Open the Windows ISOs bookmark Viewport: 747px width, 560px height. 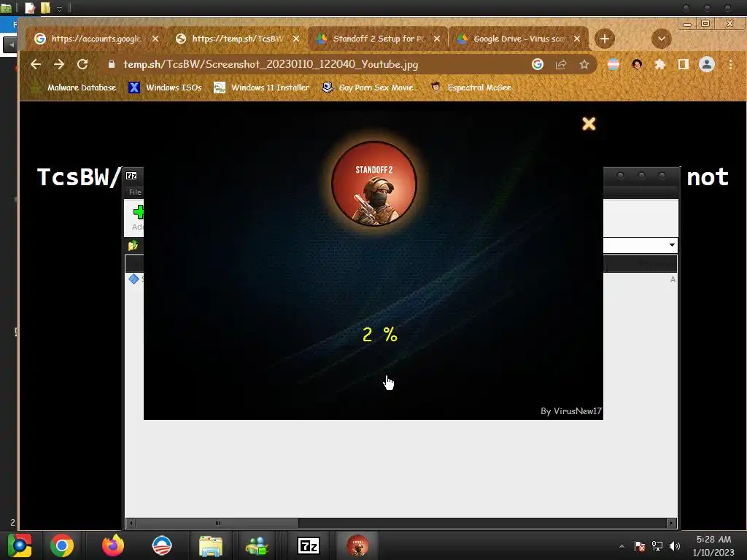point(166,87)
